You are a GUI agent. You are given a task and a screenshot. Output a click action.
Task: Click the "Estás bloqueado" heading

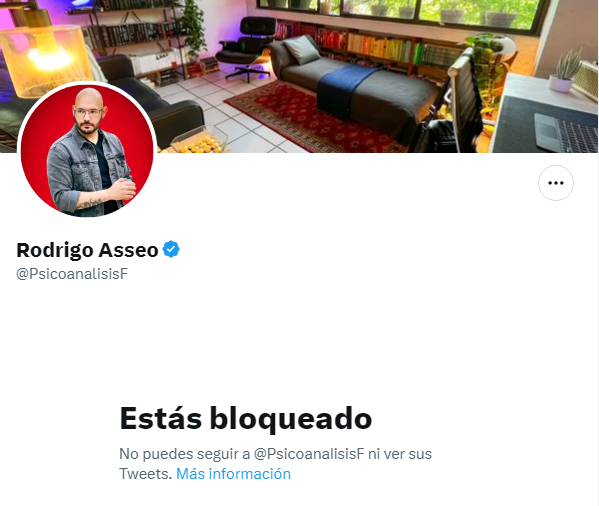pyautogui.click(x=246, y=419)
